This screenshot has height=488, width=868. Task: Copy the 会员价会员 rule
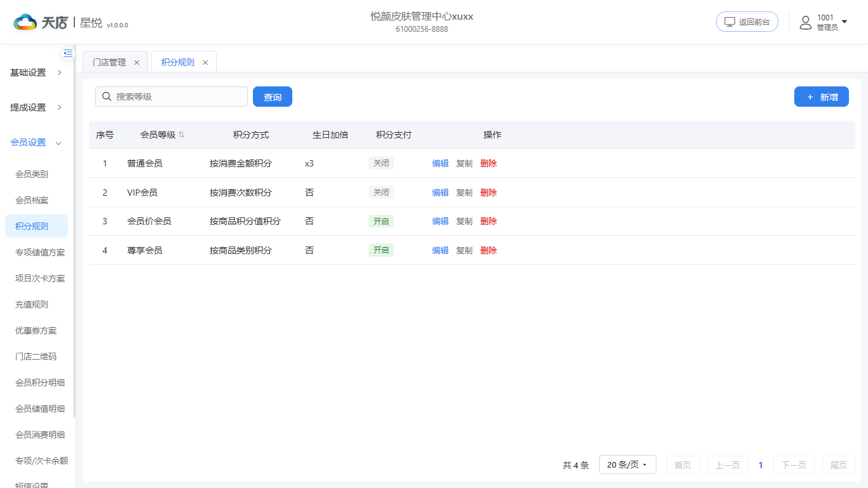(x=465, y=221)
